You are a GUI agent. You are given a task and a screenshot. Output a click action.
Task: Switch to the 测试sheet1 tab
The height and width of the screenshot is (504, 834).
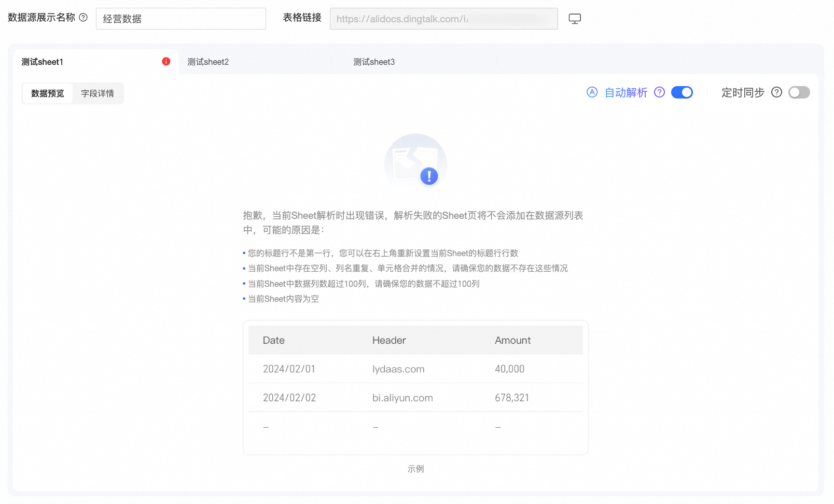click(96, 62)
